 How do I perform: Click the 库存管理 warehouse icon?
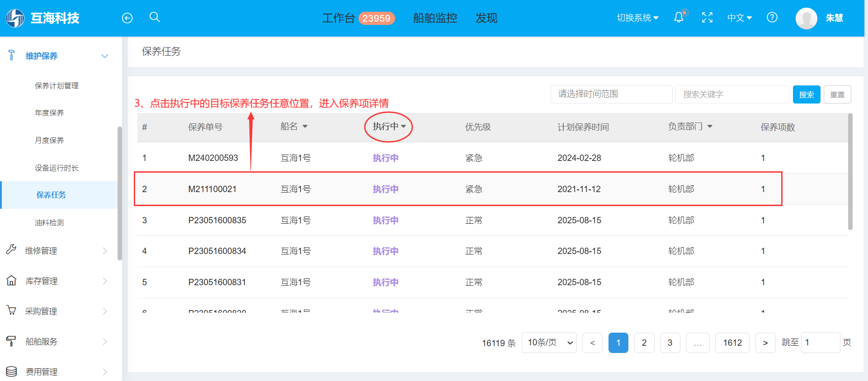(11, 281)
